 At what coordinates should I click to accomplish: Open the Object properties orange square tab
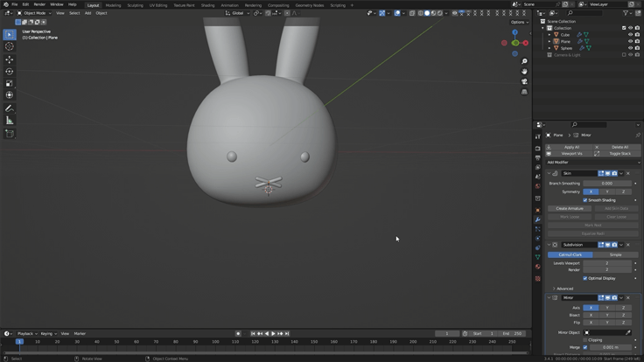pyautogui.click(x=537, y=210)
